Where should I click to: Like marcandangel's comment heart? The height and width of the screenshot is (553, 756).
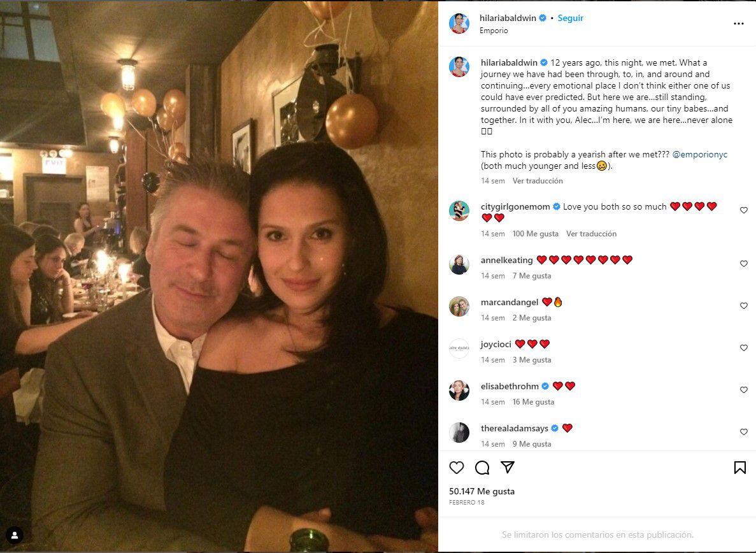[743, 306]
